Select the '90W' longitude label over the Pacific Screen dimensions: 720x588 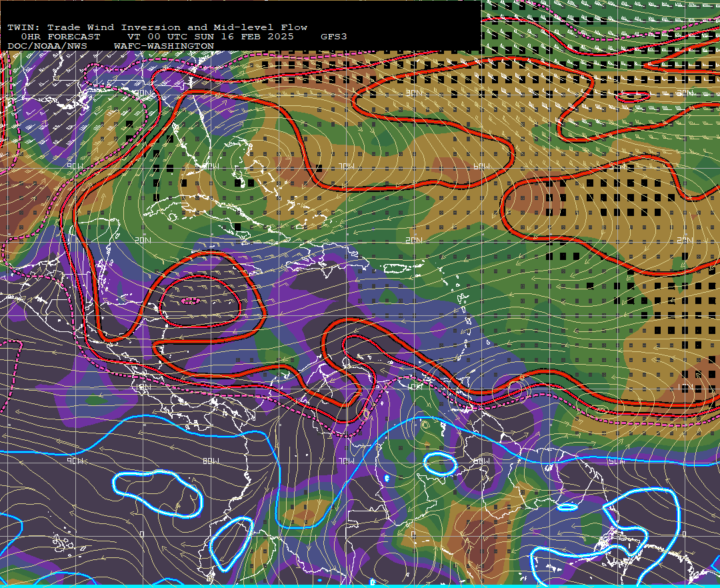click(75, 461)
